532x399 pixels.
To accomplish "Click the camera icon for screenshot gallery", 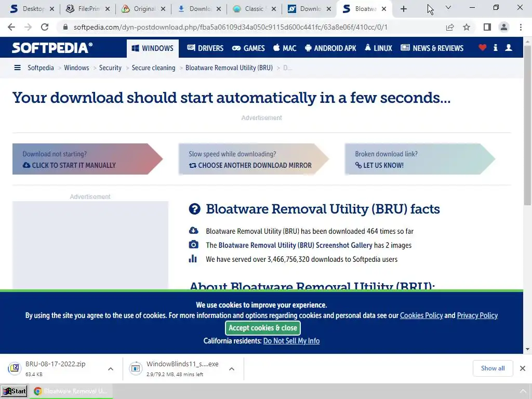I will tap(193, 245).
